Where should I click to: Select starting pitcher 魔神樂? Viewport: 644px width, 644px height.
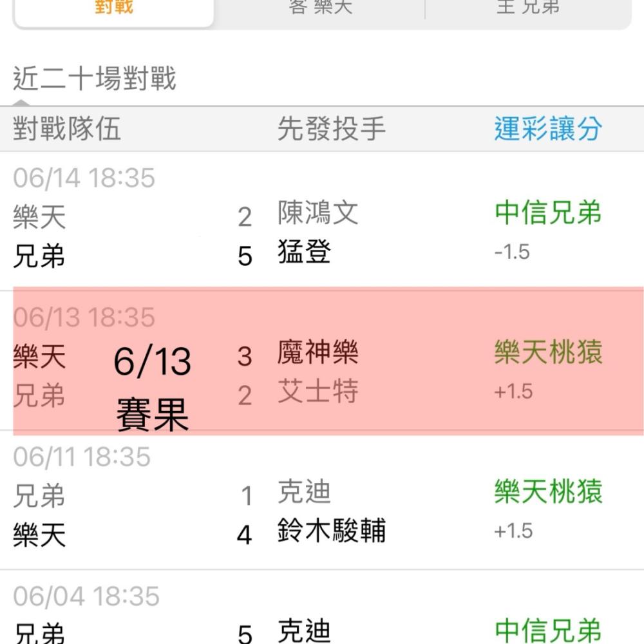[318, 352]
